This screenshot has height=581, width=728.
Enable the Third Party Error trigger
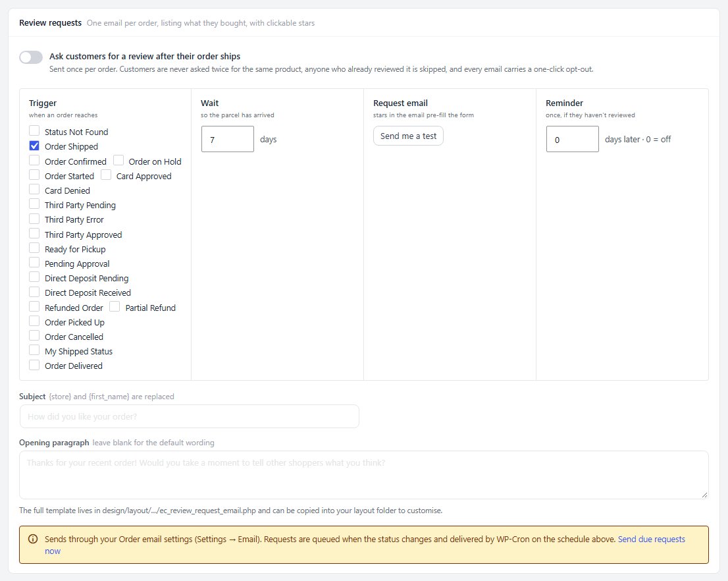click(x=34, y=219)
